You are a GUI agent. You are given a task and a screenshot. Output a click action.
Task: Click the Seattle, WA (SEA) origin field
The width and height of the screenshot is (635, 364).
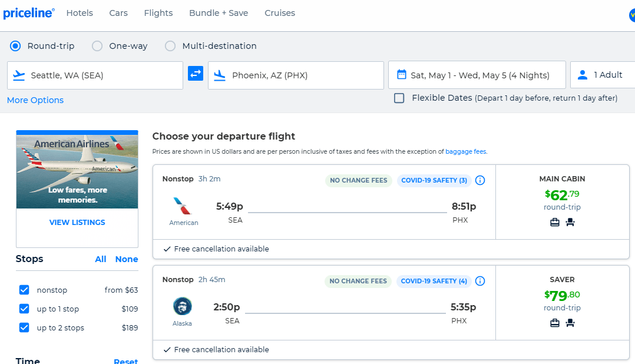95,75
